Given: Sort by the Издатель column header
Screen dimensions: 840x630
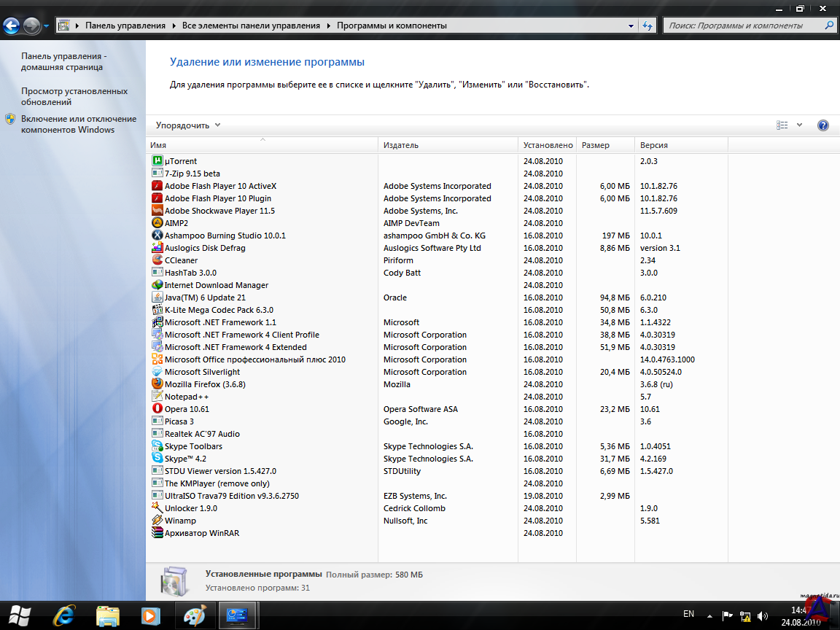Looking at the screenshot, I should pos(448,145).
